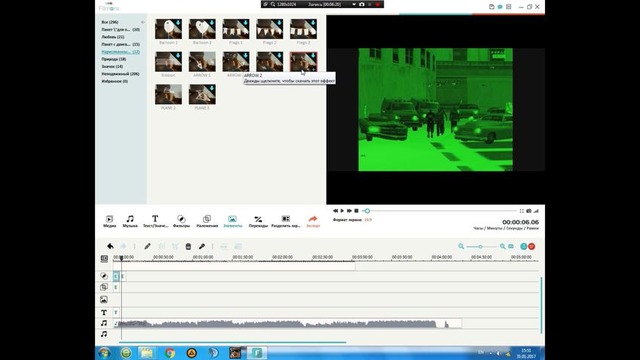
Task: Open the Transitions tab
Action: coord(258,221)
